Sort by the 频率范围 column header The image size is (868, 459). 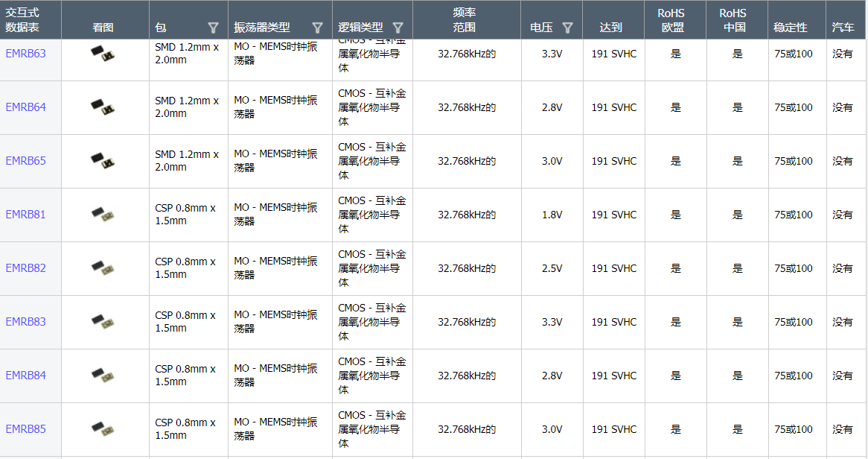(465, 20)
